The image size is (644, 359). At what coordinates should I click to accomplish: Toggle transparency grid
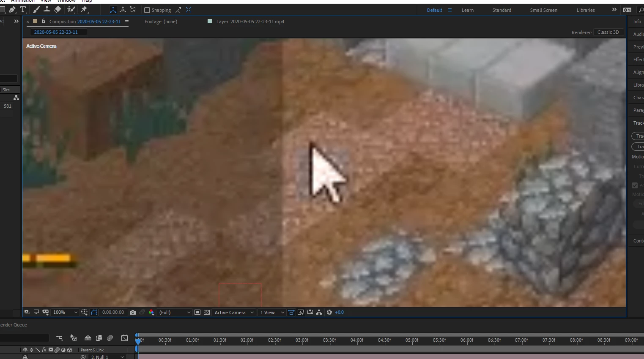(207, 312)
